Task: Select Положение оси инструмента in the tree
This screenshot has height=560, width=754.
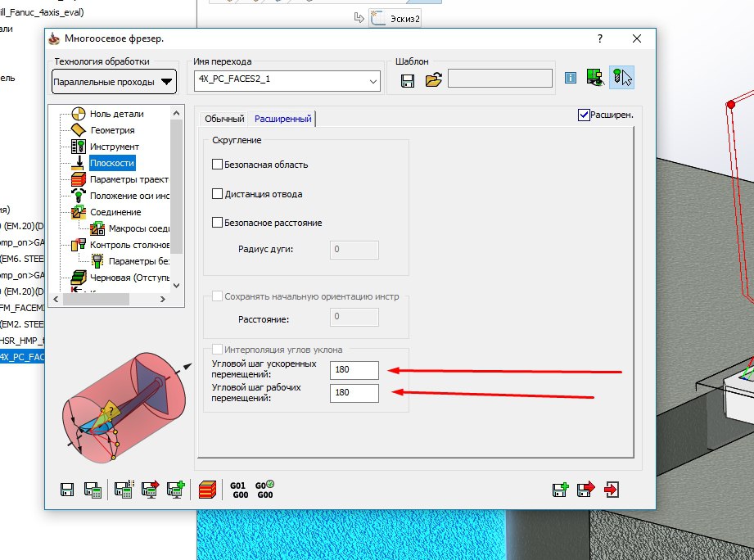Action: coord(129,196)
